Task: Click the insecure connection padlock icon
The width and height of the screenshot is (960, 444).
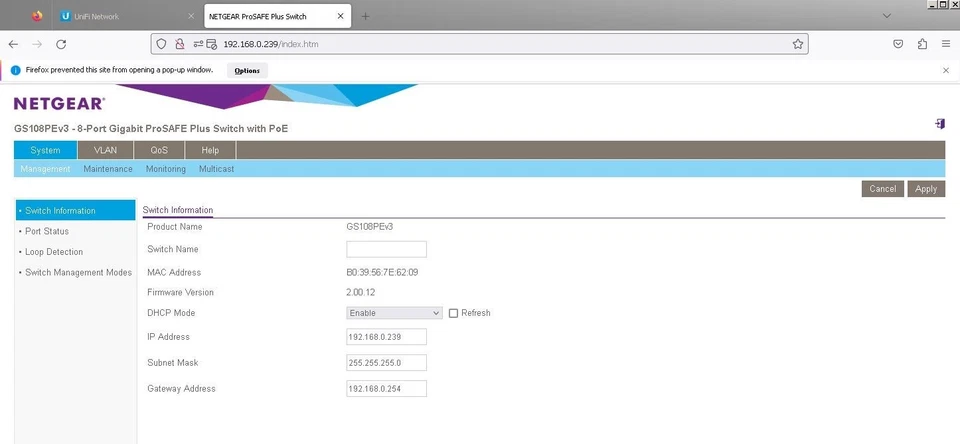Action: click(179, 44)
